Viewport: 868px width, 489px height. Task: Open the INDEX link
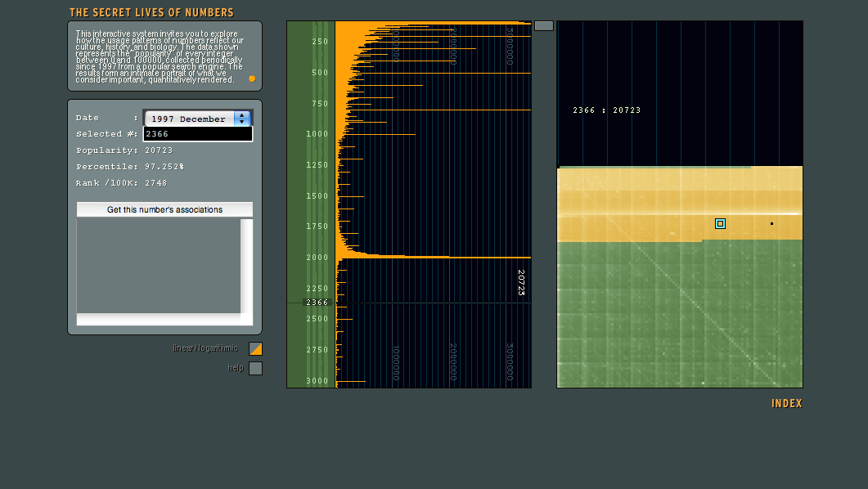(x=787, y=404)
